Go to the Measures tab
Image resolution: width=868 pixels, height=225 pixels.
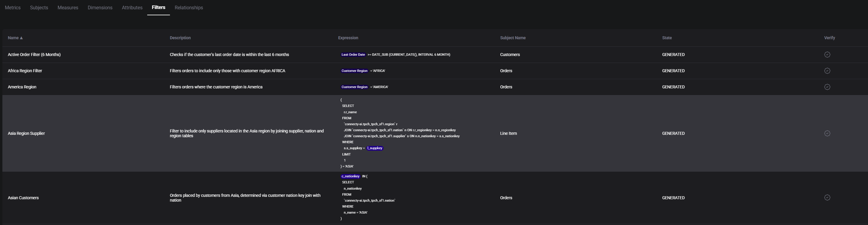68,7
